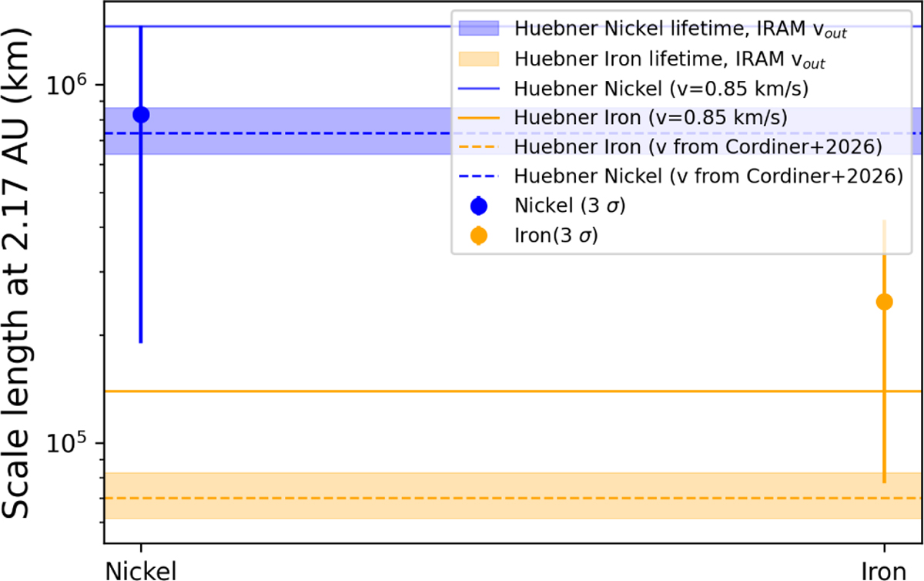
Task: Select the orange Iron lifetime legend swatch
Action: (479, 59)
